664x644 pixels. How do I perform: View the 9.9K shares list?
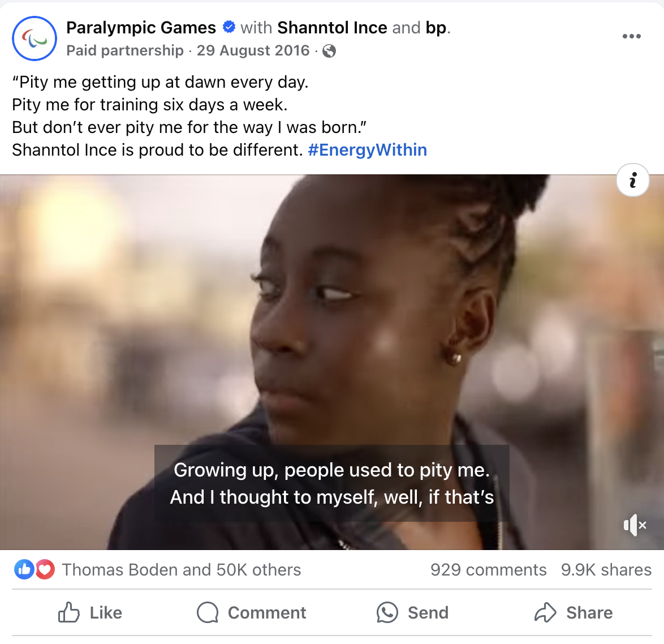pyautogui.click(x=606, y=570)
